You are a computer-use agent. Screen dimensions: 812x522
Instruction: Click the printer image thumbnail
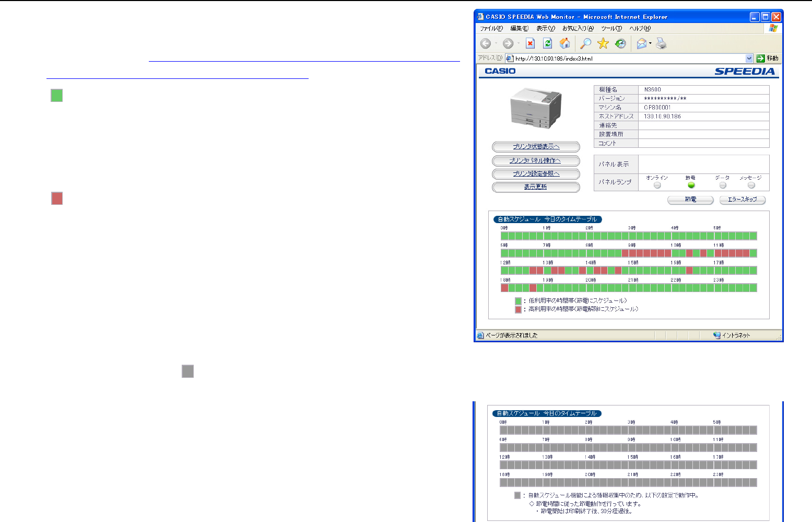pos(536,108)
